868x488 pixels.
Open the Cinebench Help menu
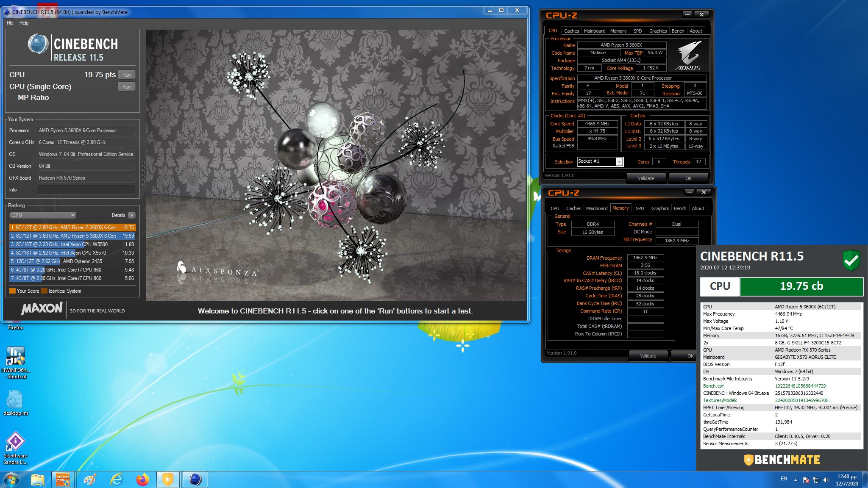[x=24, y=23]
